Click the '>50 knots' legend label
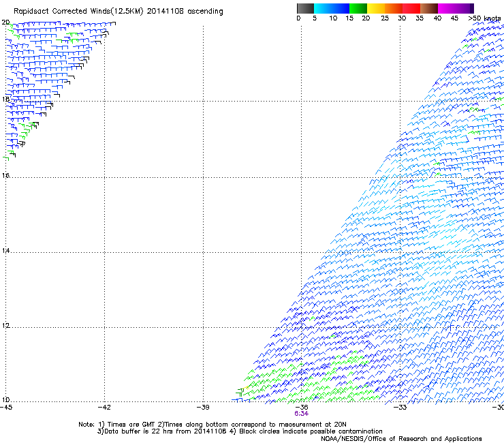Viewport: 504px width, 443px height. pyautogui.click(x=484, y=18)
